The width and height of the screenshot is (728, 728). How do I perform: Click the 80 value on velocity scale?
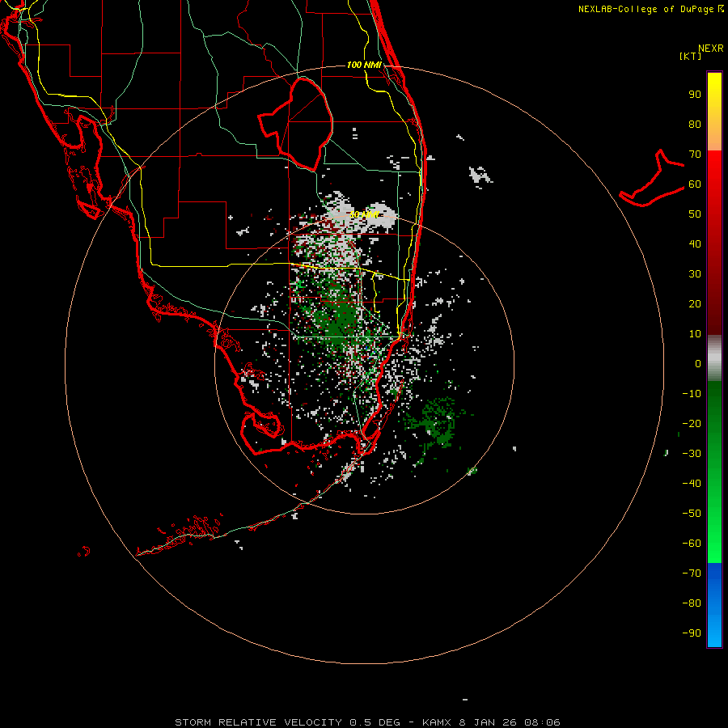point(695,125)
